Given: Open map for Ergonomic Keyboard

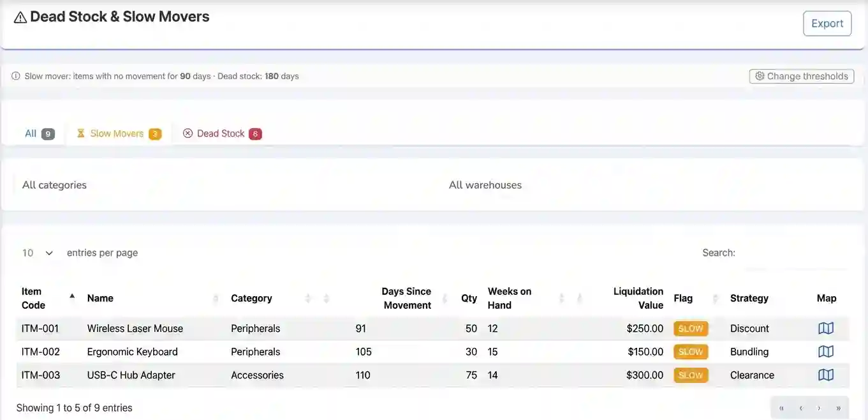Looking at the screenshot, I should click(x=826, y=352).
